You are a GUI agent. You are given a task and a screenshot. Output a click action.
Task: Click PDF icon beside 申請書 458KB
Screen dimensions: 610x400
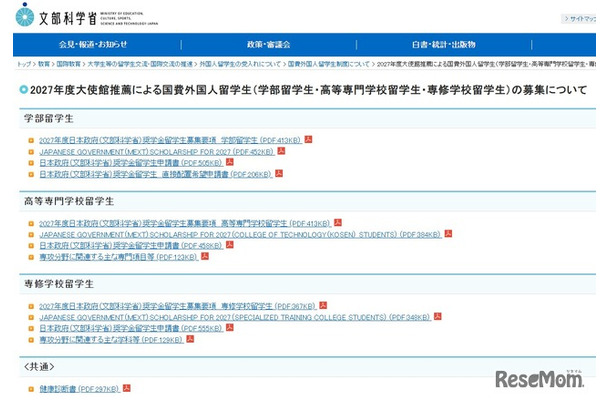230,245
